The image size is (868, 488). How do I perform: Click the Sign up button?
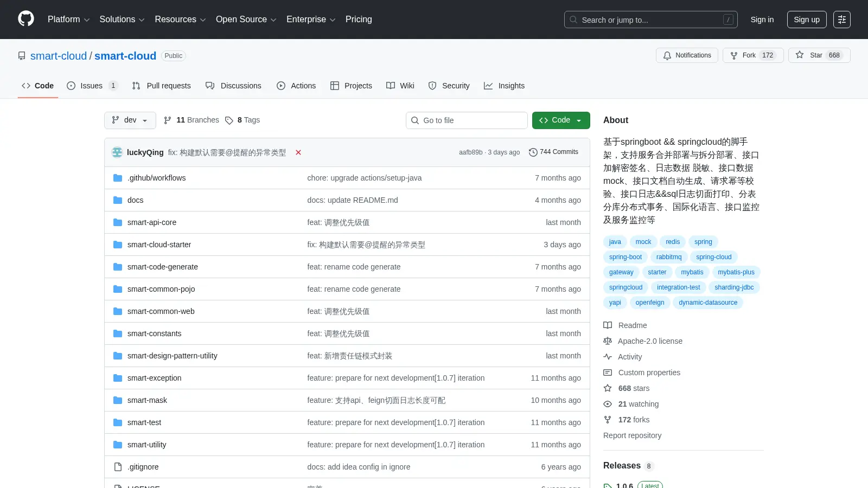tap(807, 20)
